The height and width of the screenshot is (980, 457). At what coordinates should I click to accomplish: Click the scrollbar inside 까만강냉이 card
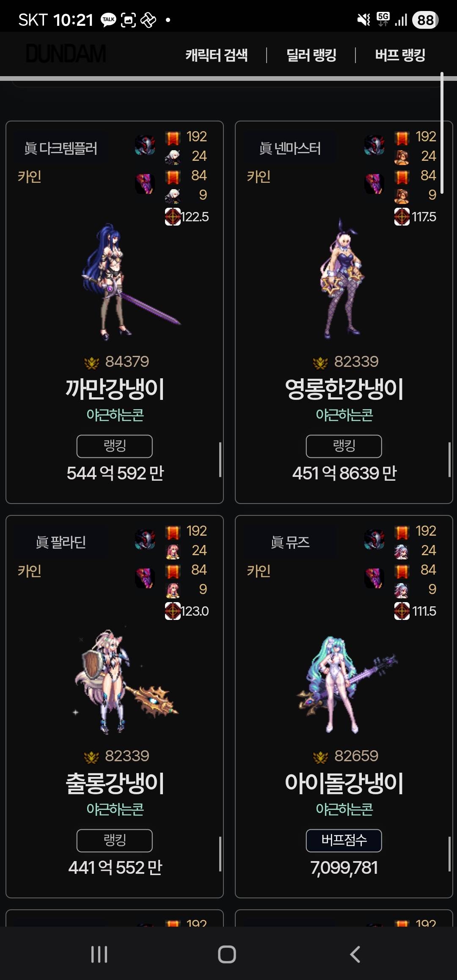pos(220,460)
